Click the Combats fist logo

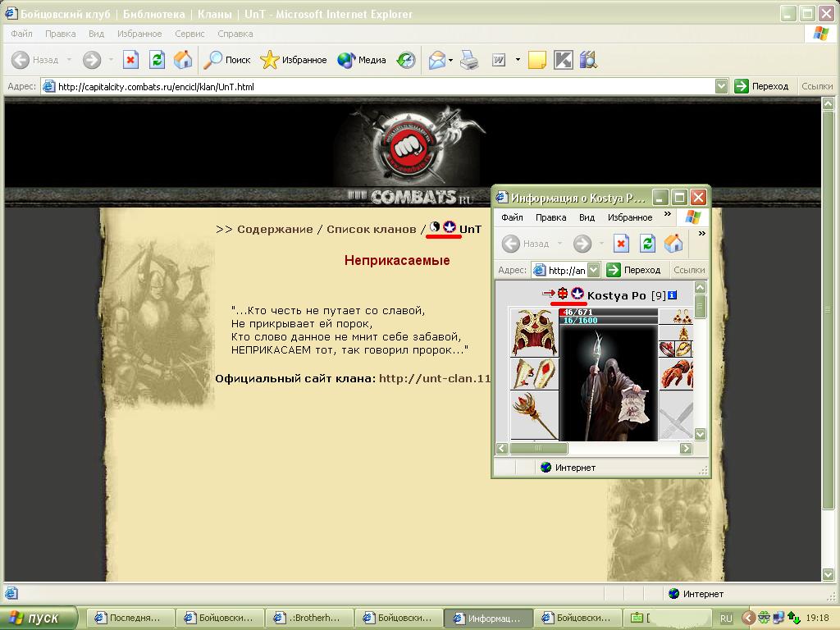coord(410,146)
